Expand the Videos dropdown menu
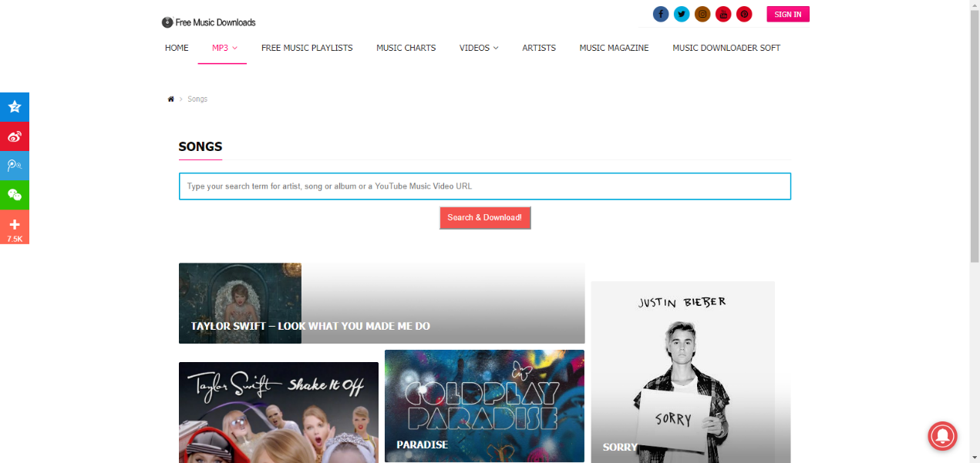 (x=479, y=48)
